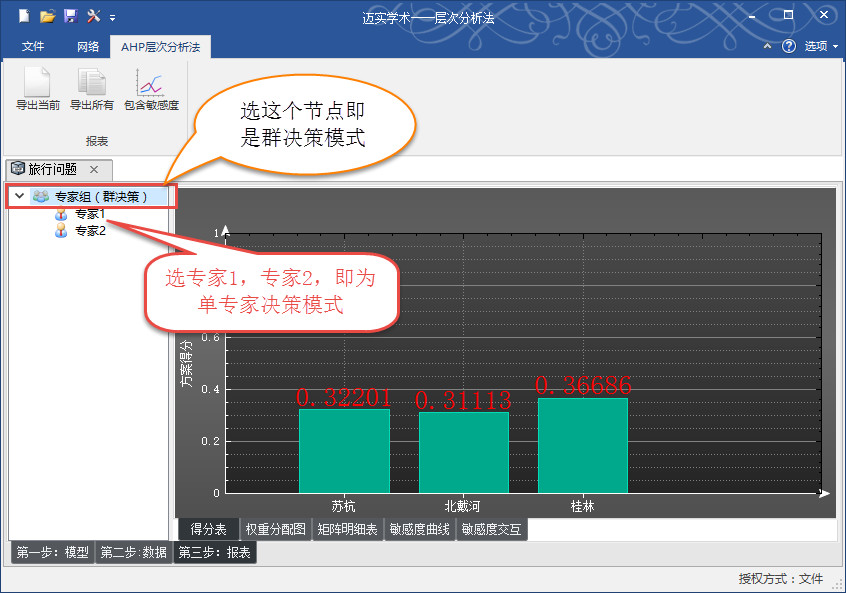Screen dimensions: 846x593
Task: Click 授权方式：文件 in status bar
Action: (781, 579)
